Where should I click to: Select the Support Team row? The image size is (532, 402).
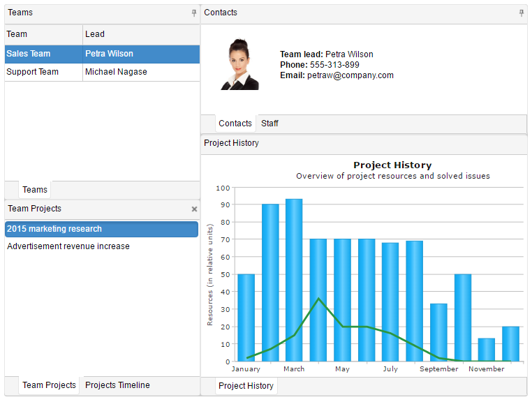point(43,72)
